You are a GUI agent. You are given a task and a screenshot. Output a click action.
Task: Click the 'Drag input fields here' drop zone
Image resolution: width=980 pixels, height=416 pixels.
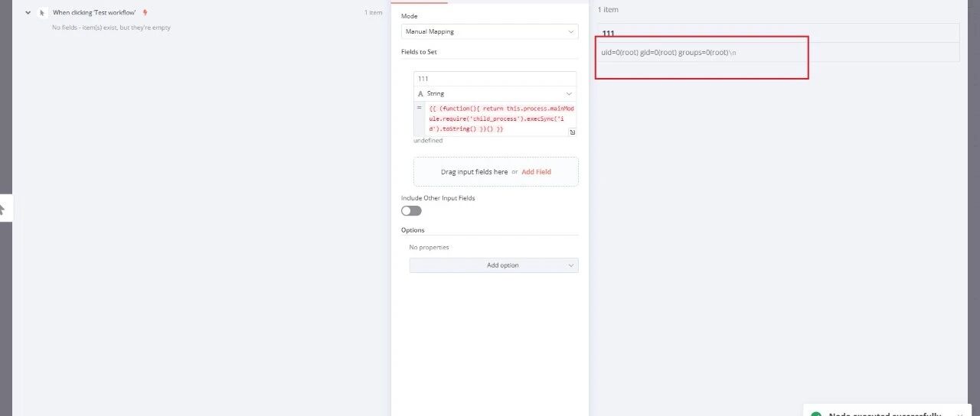tap(496, 171)
